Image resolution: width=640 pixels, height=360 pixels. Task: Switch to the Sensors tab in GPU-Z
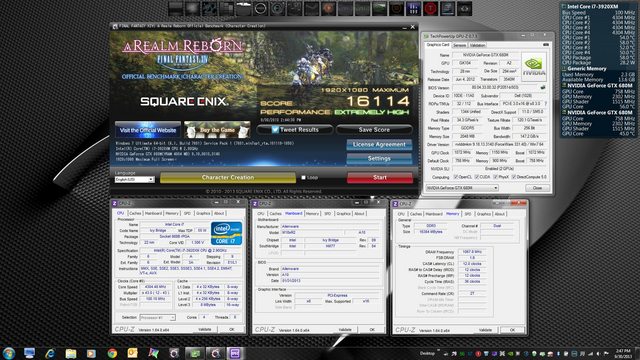(x=459, y=45)
